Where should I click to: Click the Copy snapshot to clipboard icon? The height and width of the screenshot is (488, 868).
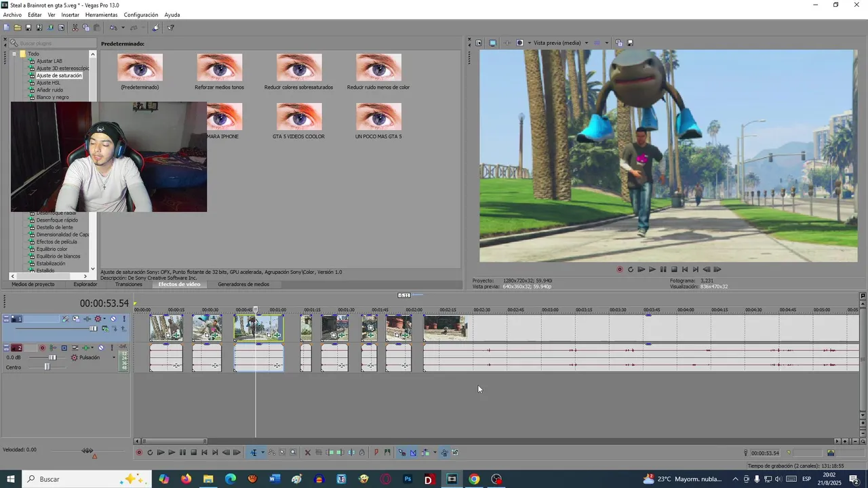coord(619,43)
